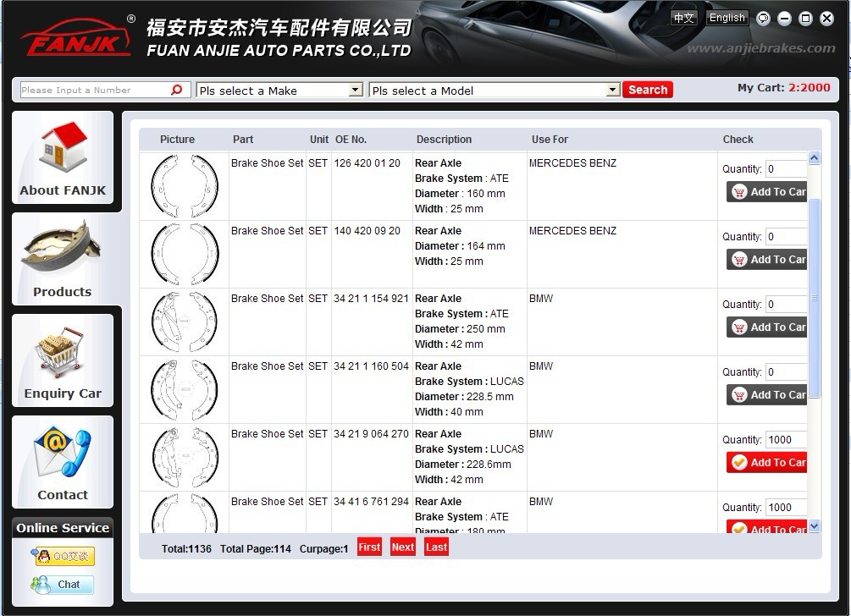Open the QQ chat penguin button
Image resolution: width=851 pixels, height=616 pixels.
pyautogui.click(x=63, y=557)
